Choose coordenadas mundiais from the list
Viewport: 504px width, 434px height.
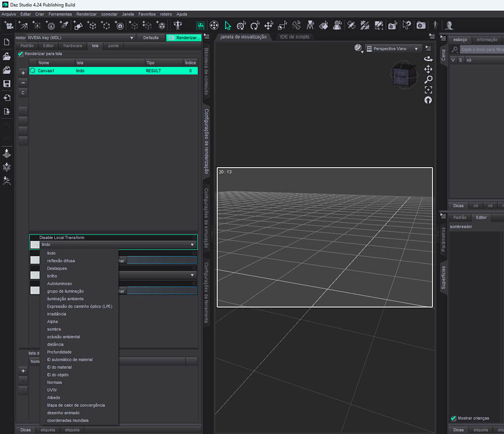tap(68, 420)
